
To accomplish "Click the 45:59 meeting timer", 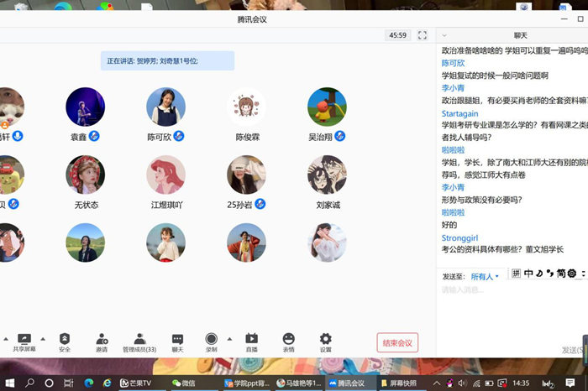I will point(397,35).
